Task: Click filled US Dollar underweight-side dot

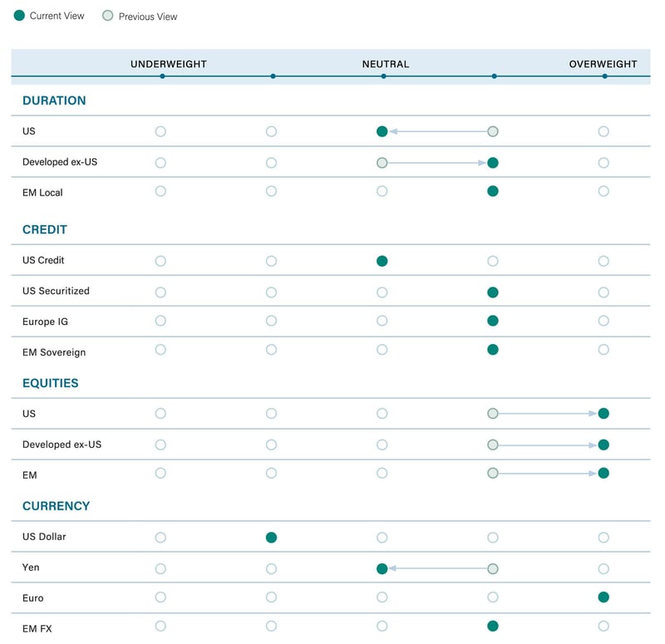Action: [271, 538]
